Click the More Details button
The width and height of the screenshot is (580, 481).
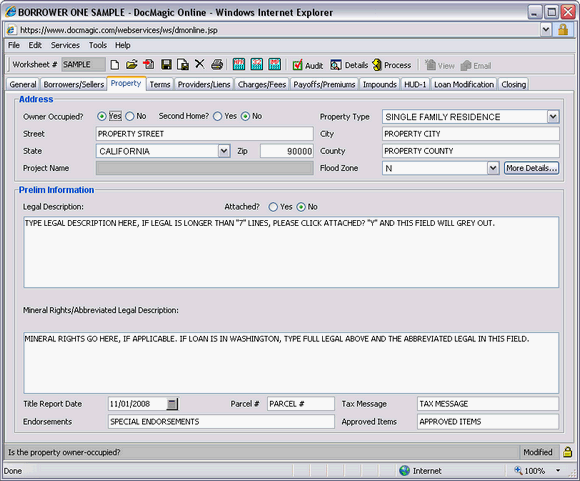pos(531,168)
